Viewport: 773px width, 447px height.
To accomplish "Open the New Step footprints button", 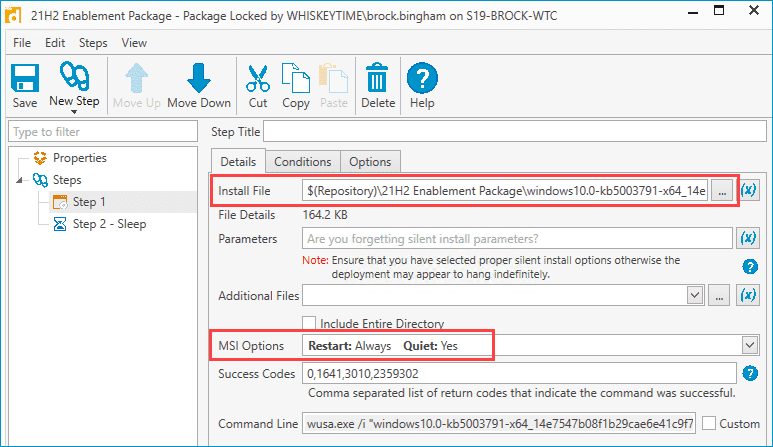I will (x=74, y=84).
